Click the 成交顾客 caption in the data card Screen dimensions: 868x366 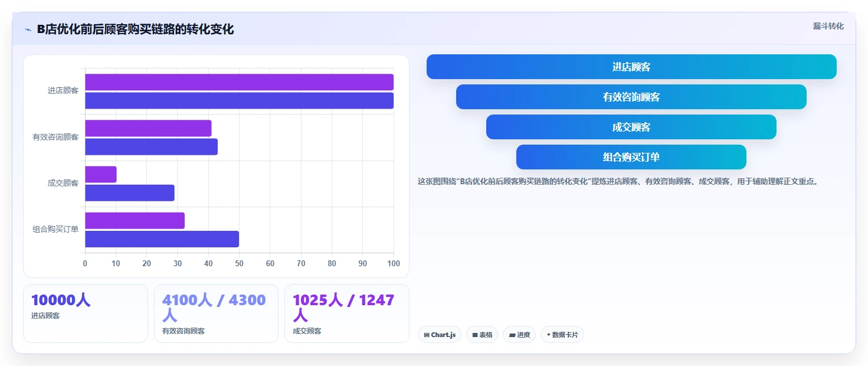pos(307,331)
